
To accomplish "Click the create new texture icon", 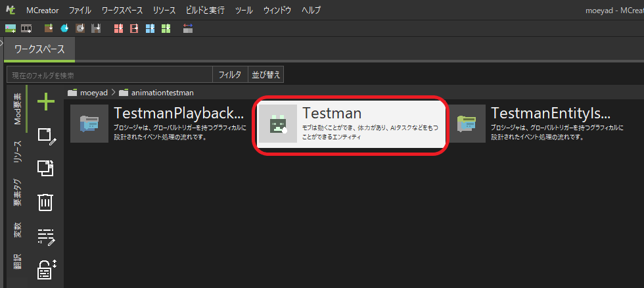I will (11, 28).
